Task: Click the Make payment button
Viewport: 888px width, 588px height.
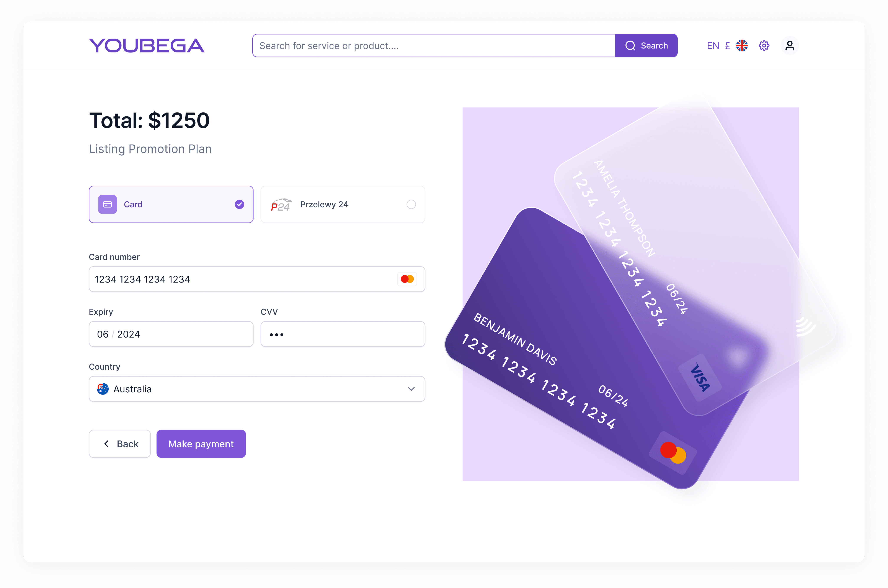Action: tap(201, 444)
